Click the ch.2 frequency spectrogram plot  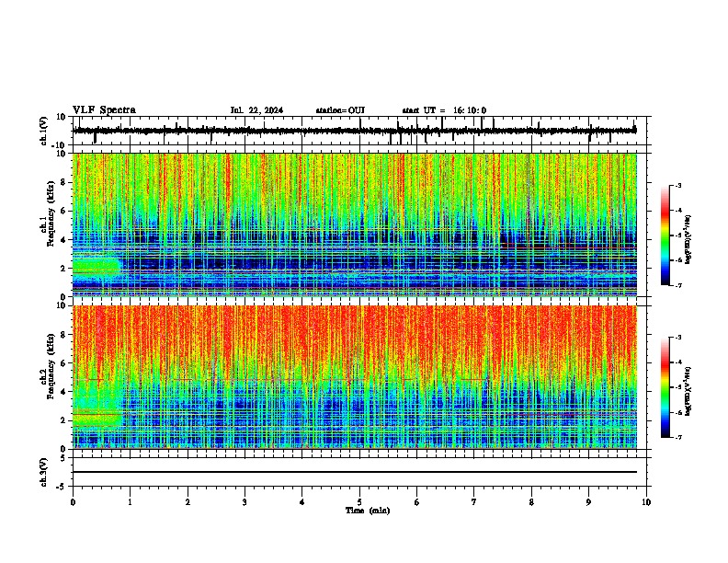[355, 377]
